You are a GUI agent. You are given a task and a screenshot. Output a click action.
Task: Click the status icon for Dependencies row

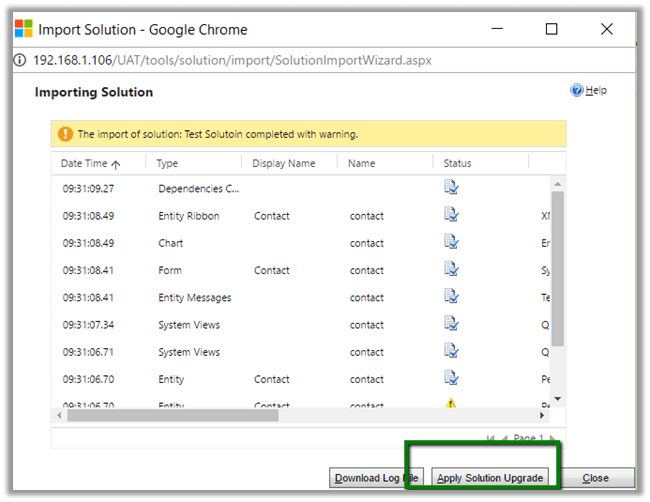point(451,187)
